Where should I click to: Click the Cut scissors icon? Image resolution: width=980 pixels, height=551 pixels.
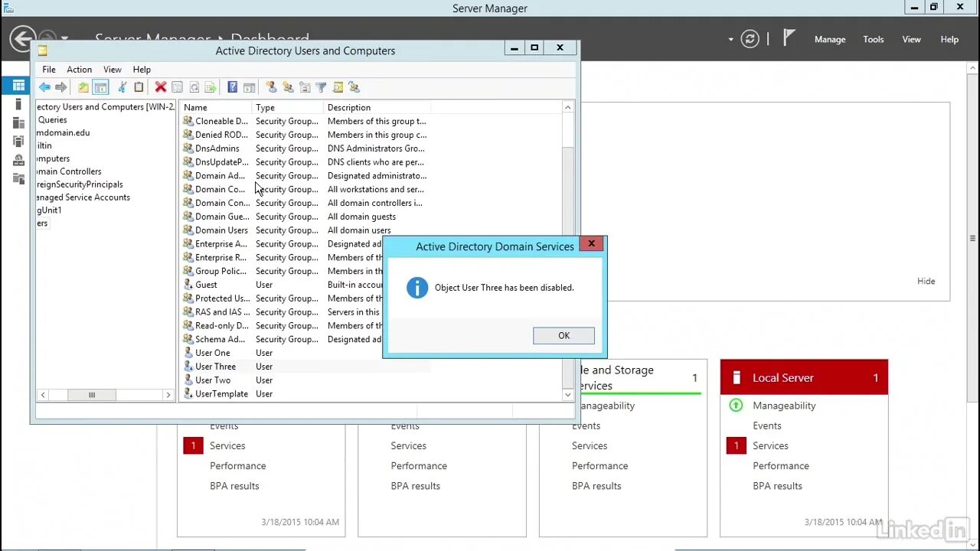coord(122,87)
